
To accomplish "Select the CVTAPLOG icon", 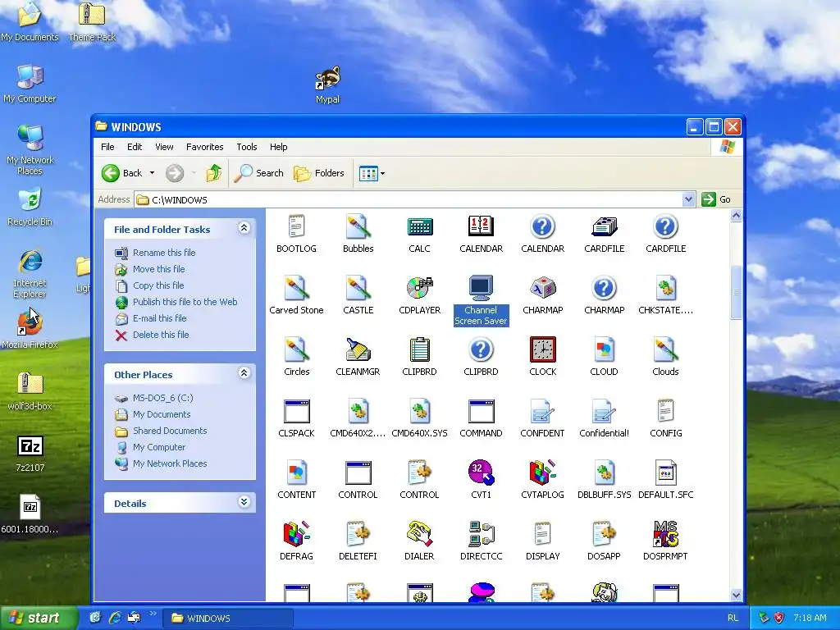I will (x=543, y=480).
